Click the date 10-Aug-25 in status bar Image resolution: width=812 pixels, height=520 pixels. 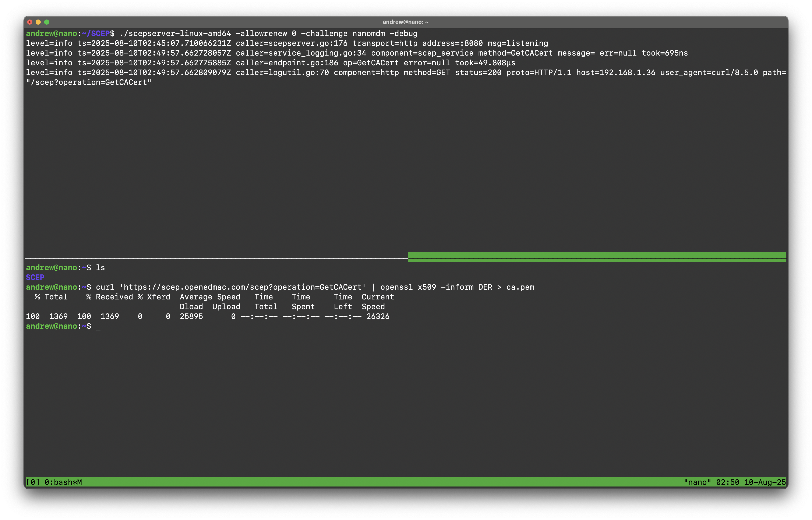pos(765,482)
